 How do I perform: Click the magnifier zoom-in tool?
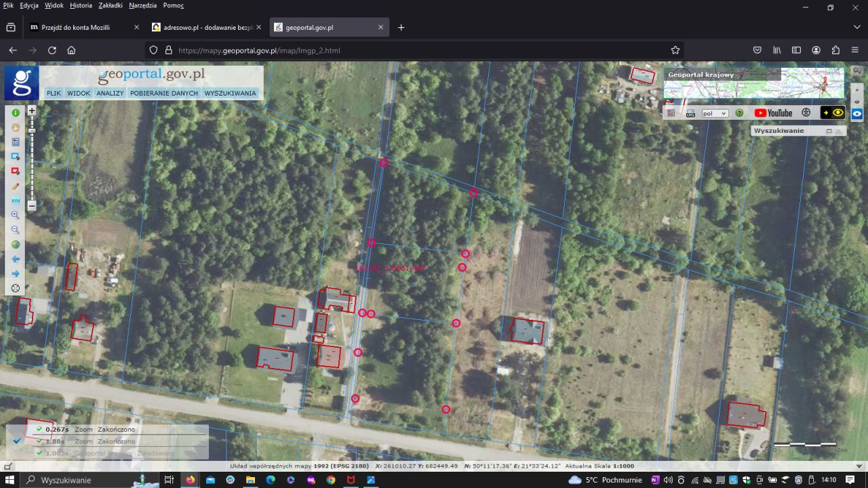tap(15, 215)
